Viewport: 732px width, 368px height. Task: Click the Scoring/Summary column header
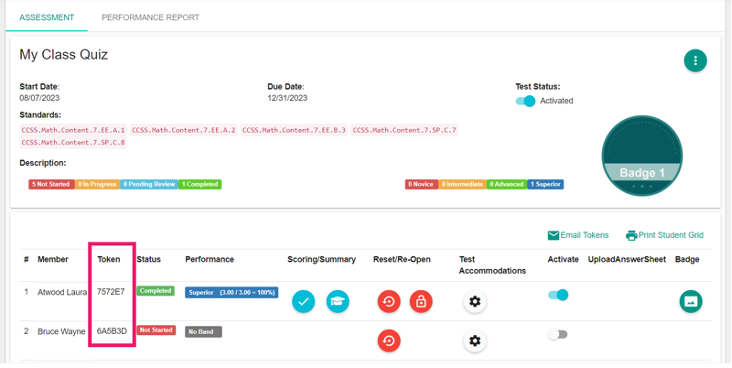322,259
